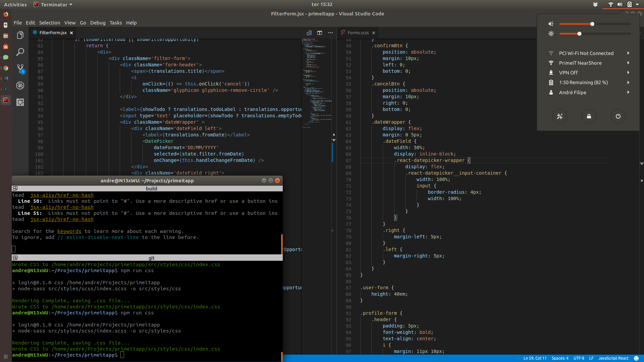Open the Terminator app menu dropdown
Screen dimensions: 644x362
[53, 5]
